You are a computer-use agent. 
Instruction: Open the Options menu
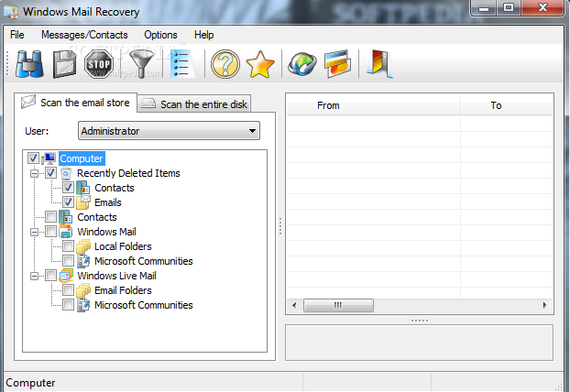click(x=160, y=35)
